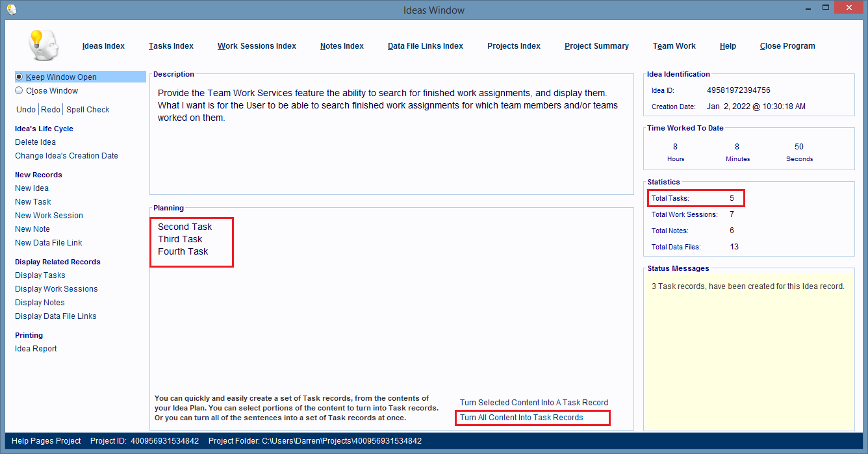Click the Project ID in status bar

(x=144, y=441)
